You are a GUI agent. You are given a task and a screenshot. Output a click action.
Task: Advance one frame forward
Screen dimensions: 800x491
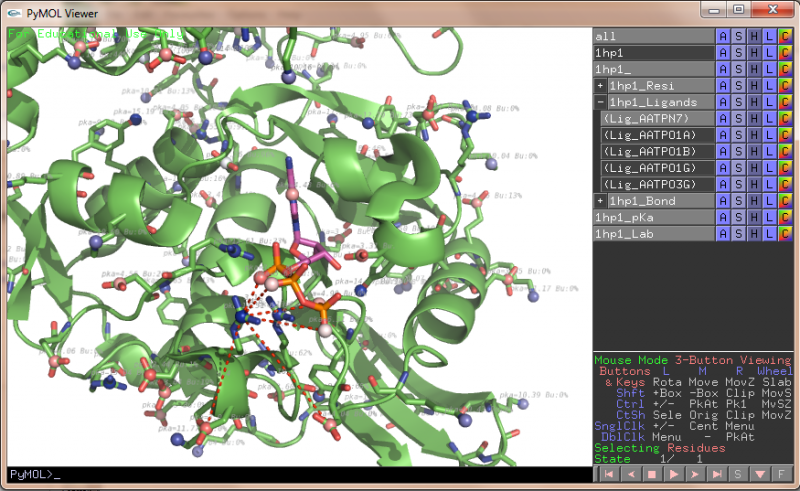[695, 473]
